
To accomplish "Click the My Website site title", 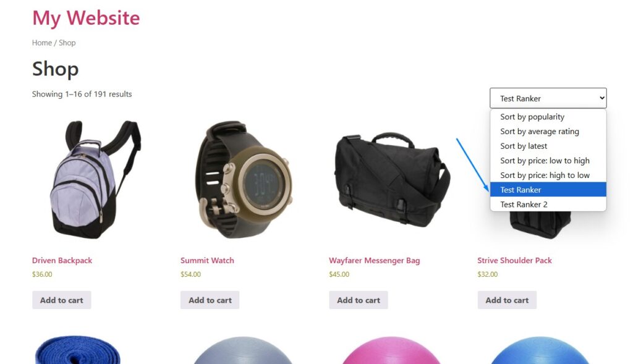I will [86, 18].
